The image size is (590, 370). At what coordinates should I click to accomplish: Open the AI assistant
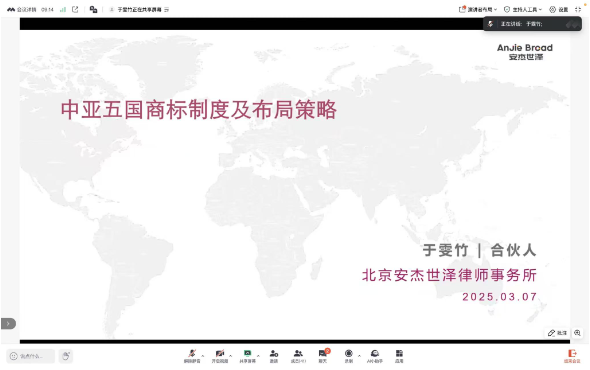[375, 356]
